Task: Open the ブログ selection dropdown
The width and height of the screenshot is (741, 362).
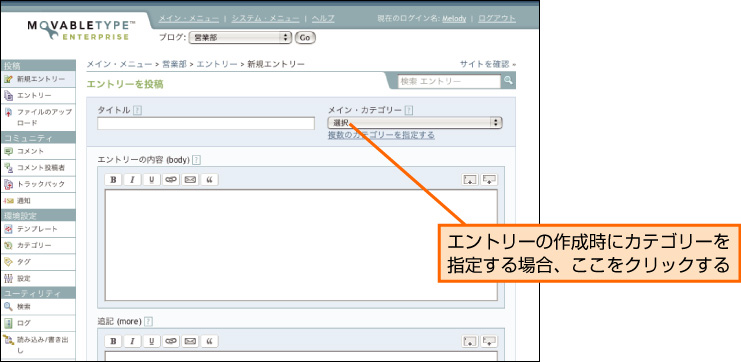Action: pyautogui.click(x=240, y=38)
